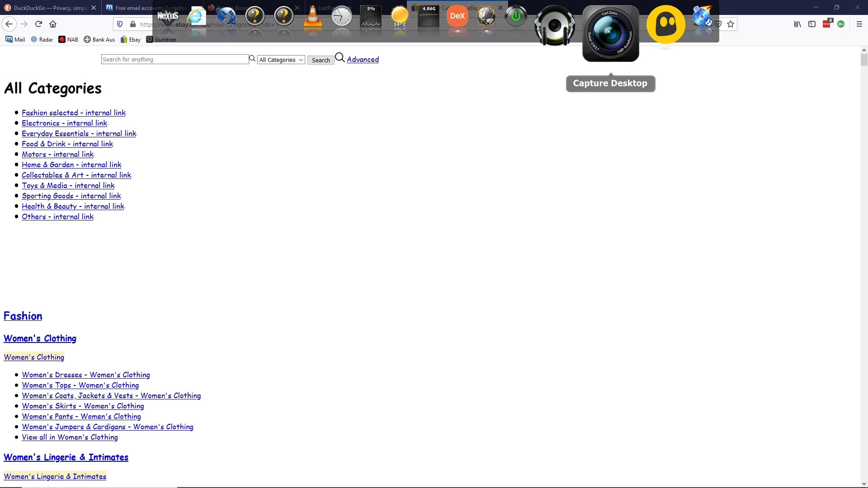
Task: Bookmark this page with star icon
Action: (731, 24)
